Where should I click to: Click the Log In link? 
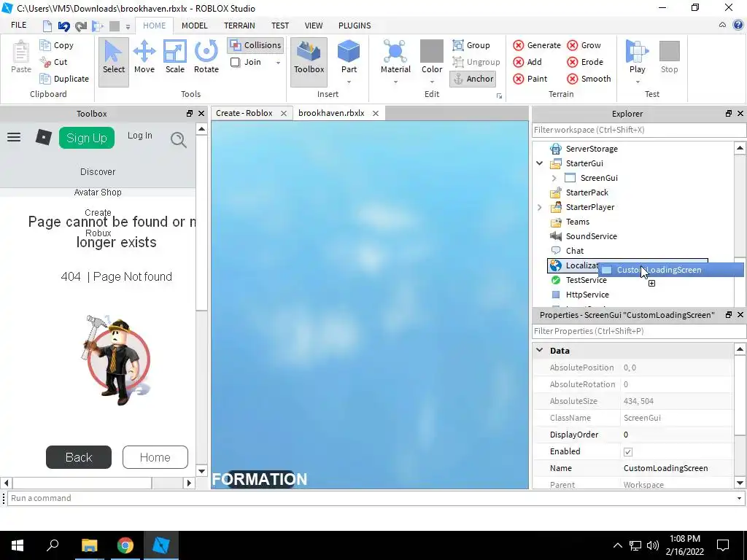click(139, 136)
